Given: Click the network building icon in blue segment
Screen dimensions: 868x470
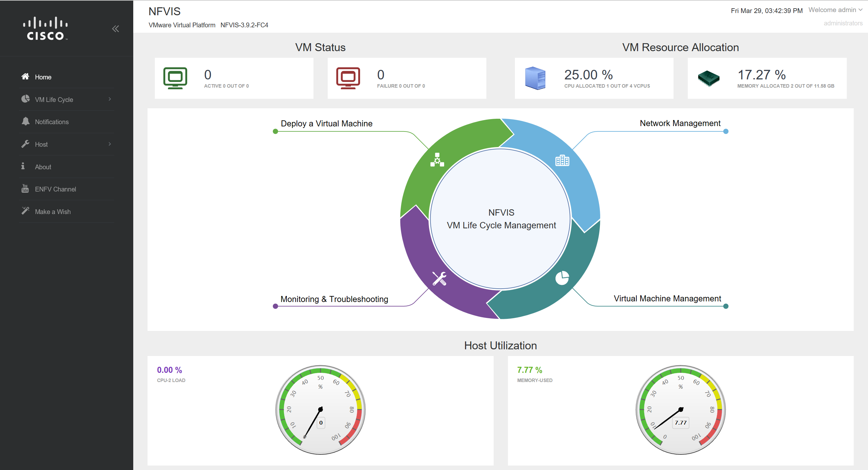Looking at the screenshot, I should click(562, 161).
